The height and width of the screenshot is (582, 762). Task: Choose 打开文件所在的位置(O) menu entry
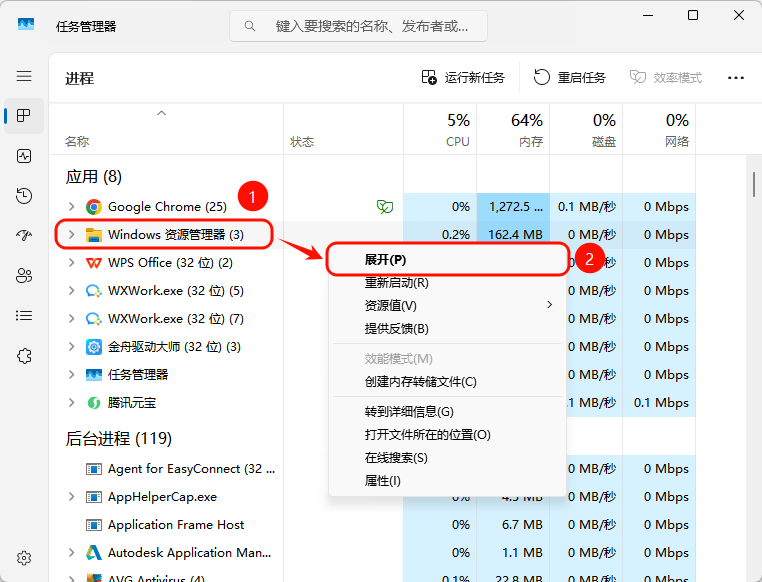(x=447, y=435)
